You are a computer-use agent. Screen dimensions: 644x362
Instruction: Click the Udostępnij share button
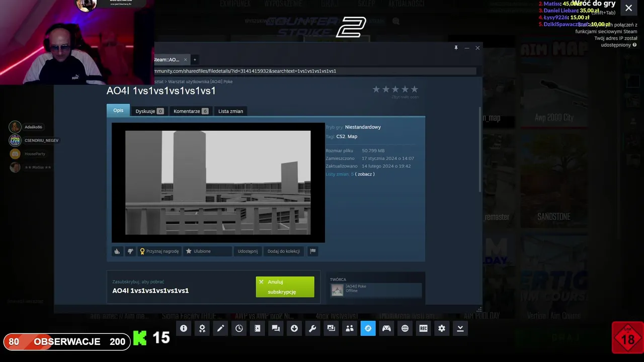coord(248,251)
